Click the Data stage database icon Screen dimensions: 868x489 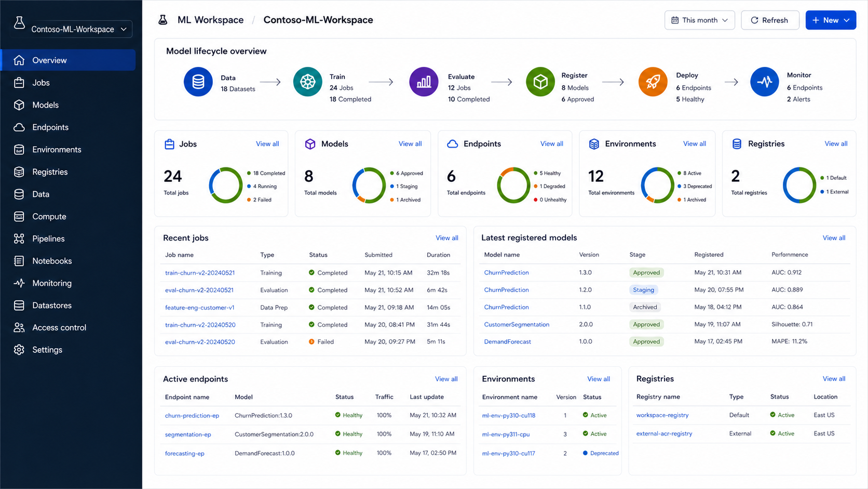click(x=198, y=82)
